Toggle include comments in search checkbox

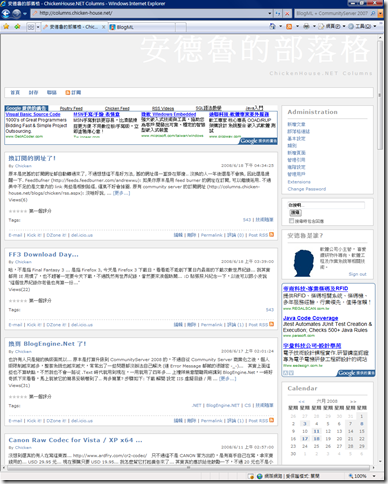pos(292,221)
